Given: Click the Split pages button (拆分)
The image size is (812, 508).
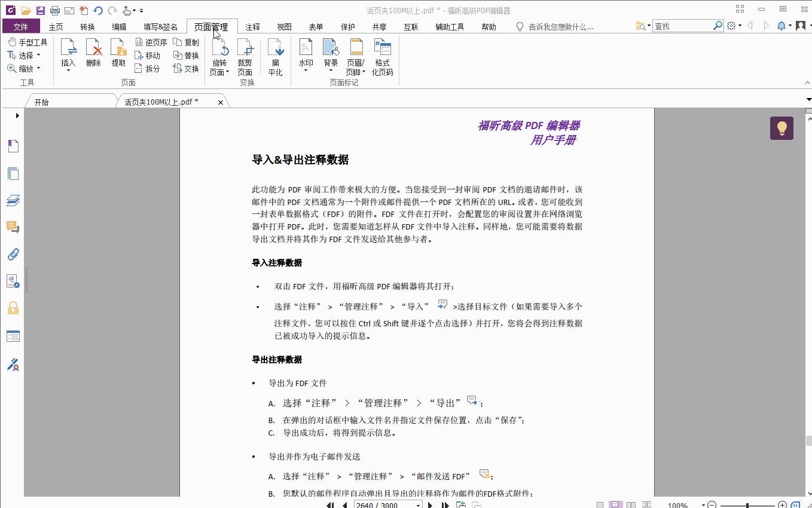Looking at the screenshot, I should [148, 68].
